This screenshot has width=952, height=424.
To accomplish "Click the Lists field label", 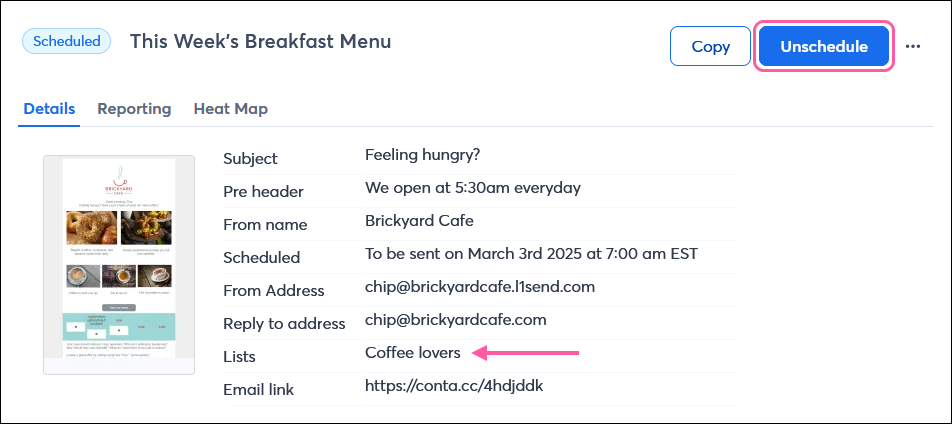I will pos(239,357).
